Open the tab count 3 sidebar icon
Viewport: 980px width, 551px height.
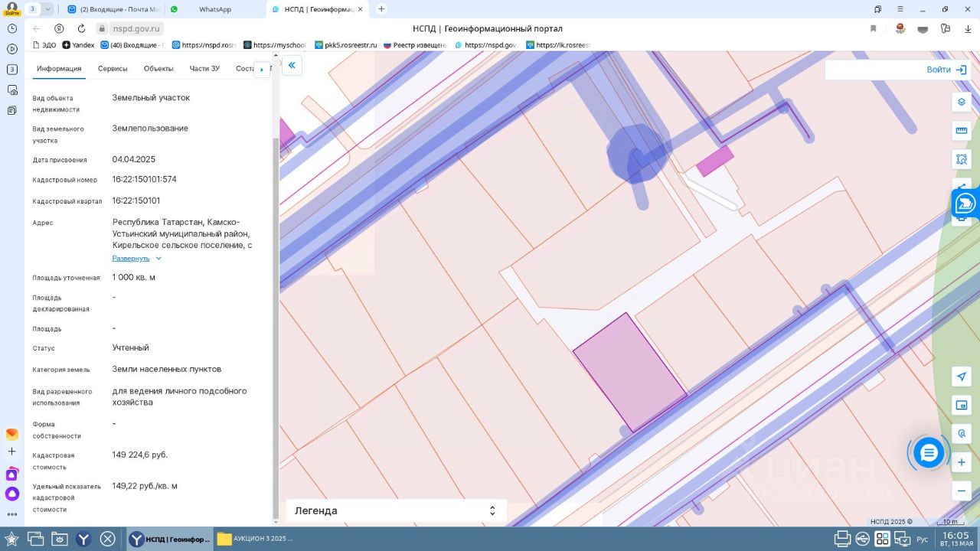(x=12, y=70)
